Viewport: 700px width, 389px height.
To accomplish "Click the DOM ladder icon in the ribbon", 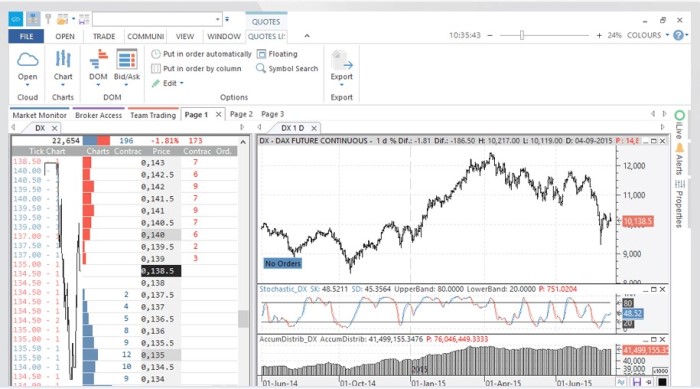I will tap(98, 60).
